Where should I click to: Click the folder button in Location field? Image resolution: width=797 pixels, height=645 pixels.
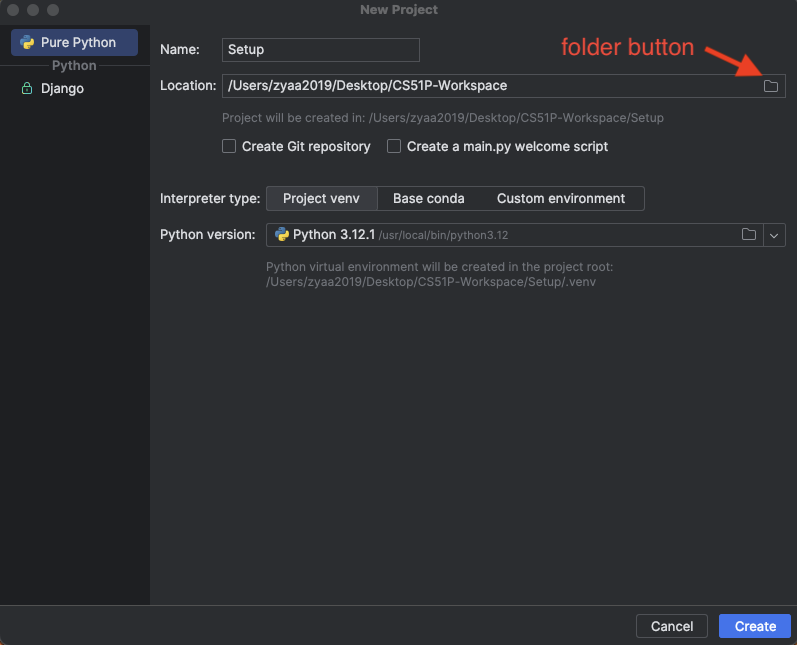pyautogui.click(x=771, y=86)
